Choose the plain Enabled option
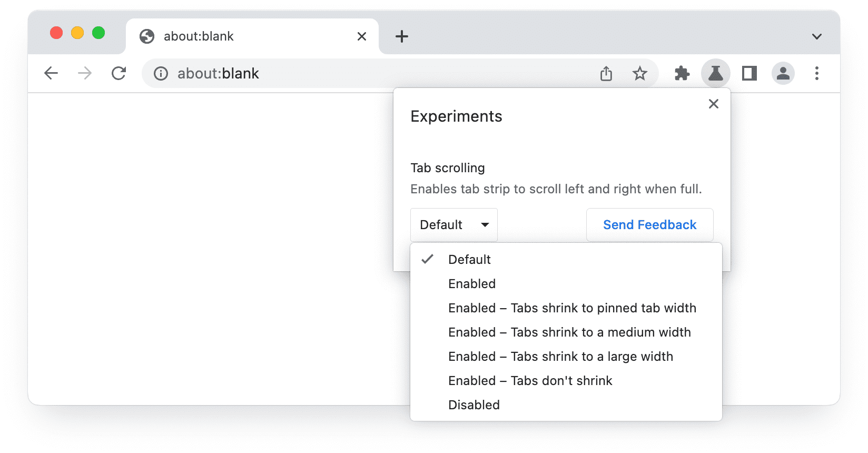Image resolution: width=868 pixels, height=453 pixels. pyautogui.click(x=472, y=284)
